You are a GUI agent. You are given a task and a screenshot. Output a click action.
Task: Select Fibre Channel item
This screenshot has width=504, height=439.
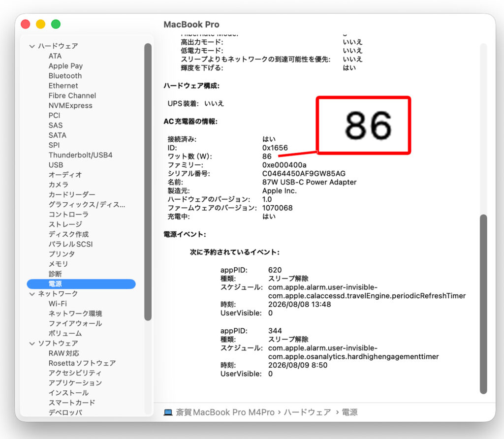click(x=72, y=96)
